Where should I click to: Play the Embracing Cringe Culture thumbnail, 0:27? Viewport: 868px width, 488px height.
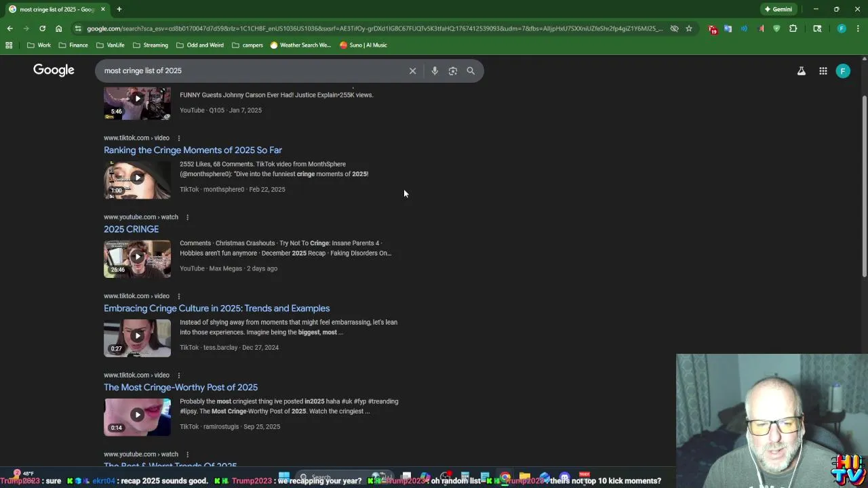pyautogui.click(x=137, y=338)
